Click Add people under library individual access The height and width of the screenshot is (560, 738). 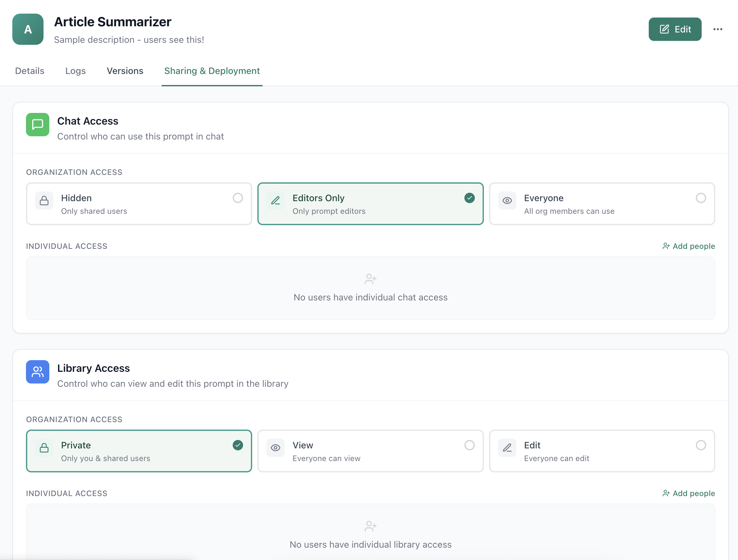tap(689, 493)
